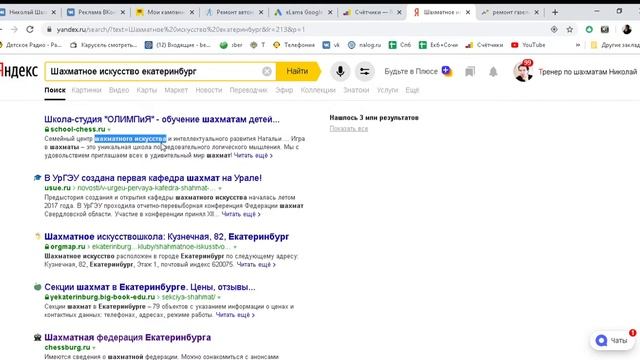Click the Yandex logo

click(18, 71)
